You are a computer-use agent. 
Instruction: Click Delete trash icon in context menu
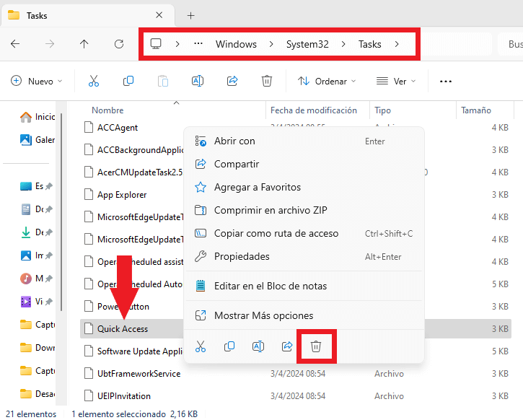pyautogui.click(x=316, y=346)
